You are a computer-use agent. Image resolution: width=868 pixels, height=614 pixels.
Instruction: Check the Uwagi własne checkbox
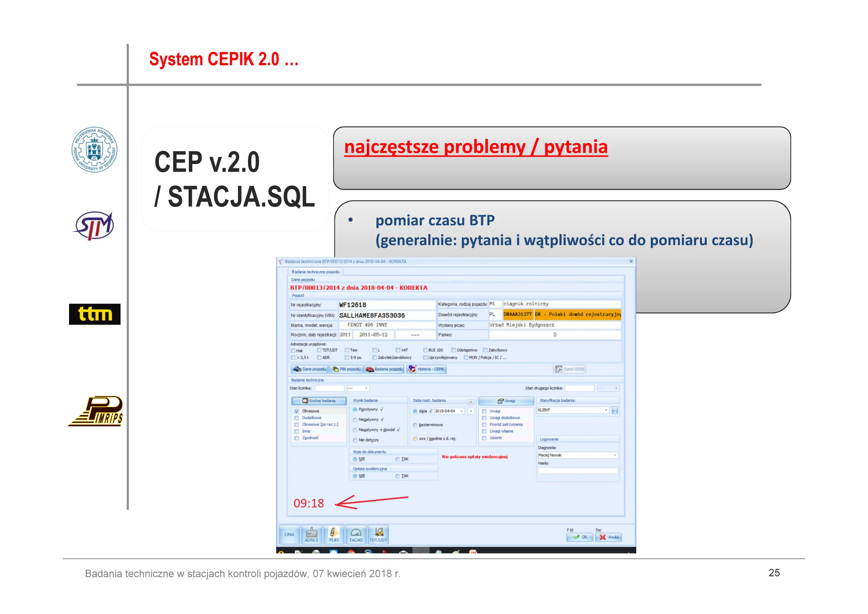tap(484, 431)
